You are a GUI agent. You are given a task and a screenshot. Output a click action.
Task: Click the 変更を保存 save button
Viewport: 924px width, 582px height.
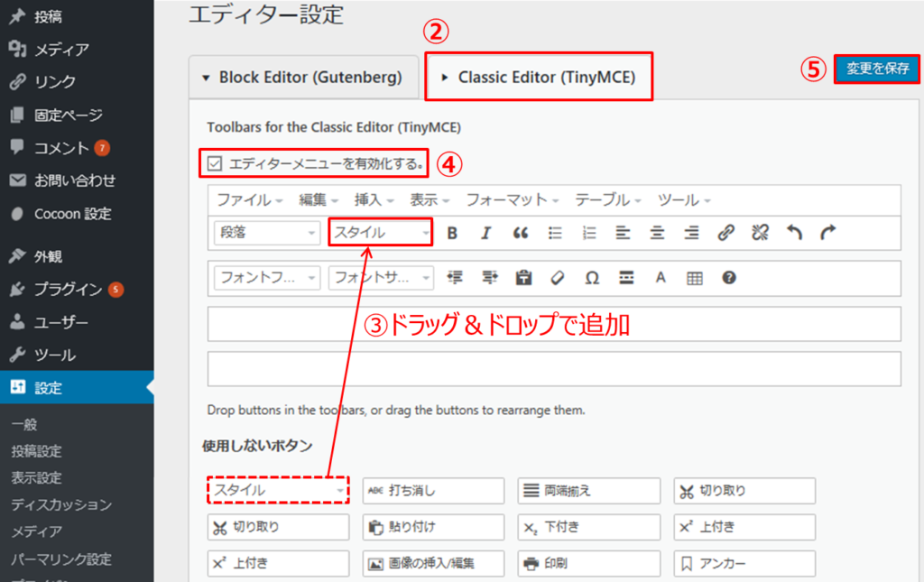click(x=877, y=69)
